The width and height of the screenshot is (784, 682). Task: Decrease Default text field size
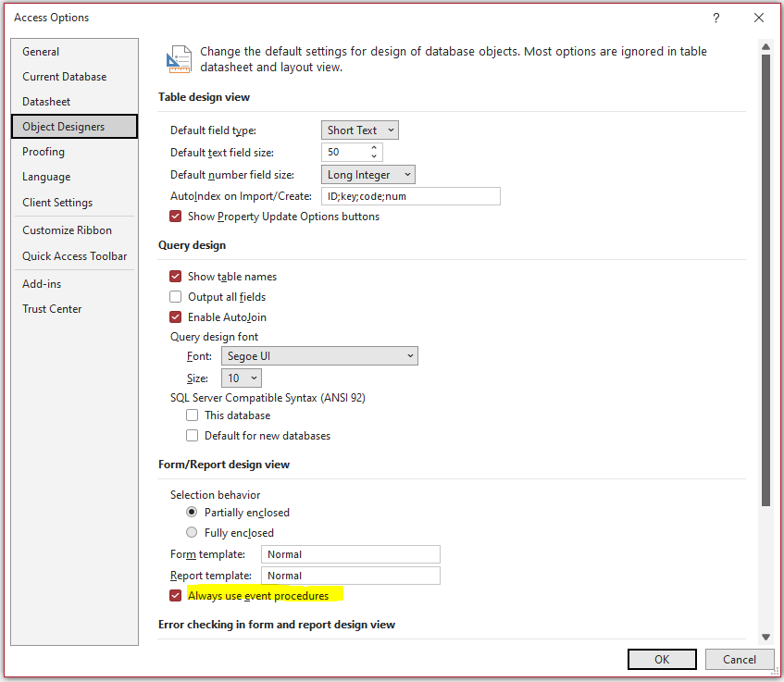tap(374, 156)
